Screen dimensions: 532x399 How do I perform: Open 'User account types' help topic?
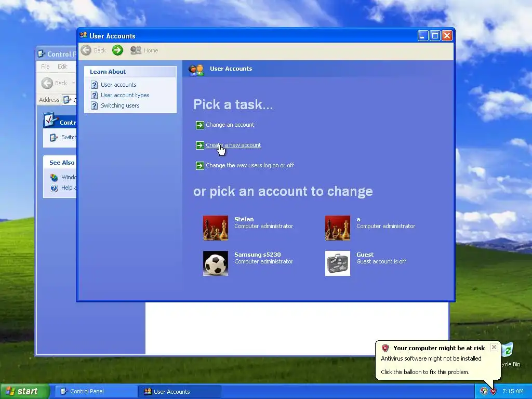125,95
